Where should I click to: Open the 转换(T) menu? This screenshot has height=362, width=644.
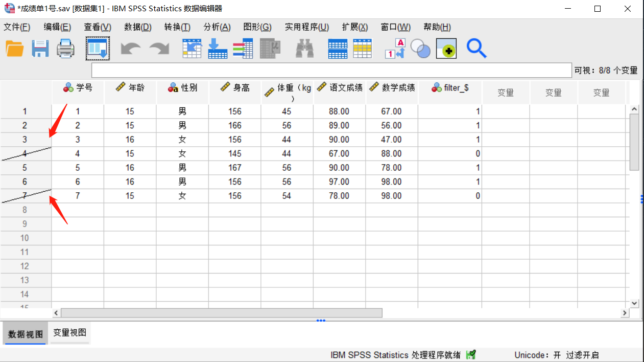tap(177, 27)
